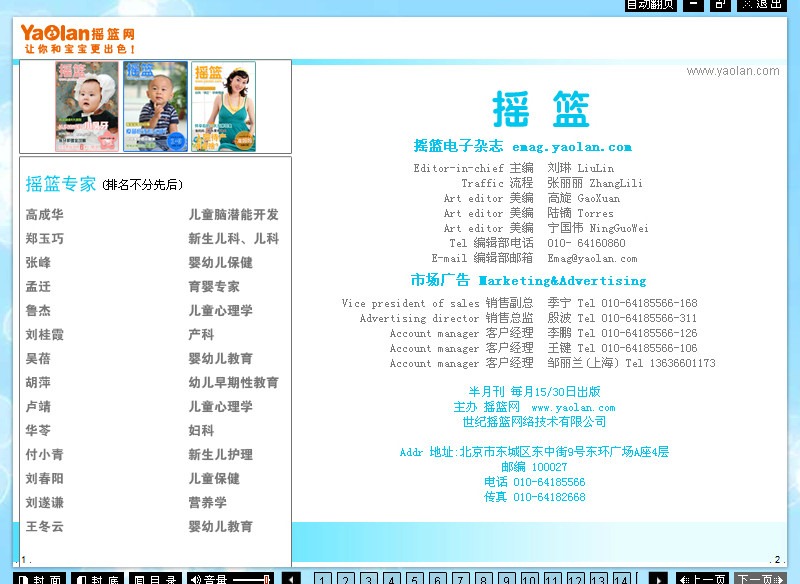This screenshot has height=584, width=800.
Task: Click the www.yaolan.com link beside 主办 摇篮网
Action: click(573, 408)
